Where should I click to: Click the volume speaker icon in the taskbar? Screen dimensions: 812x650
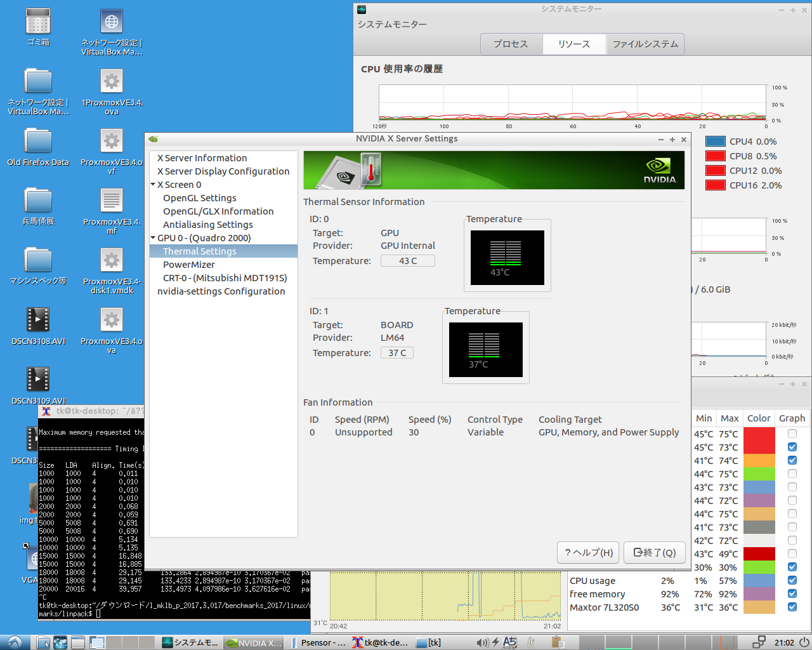coord(482,642)
